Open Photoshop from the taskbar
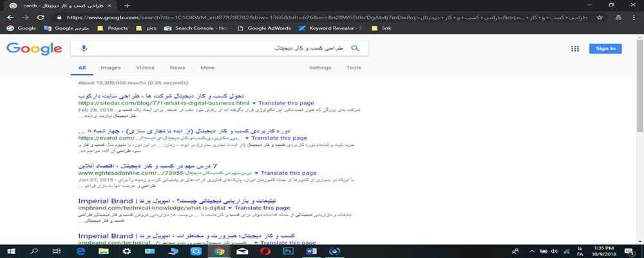644x258 pixels. [289, 251]
